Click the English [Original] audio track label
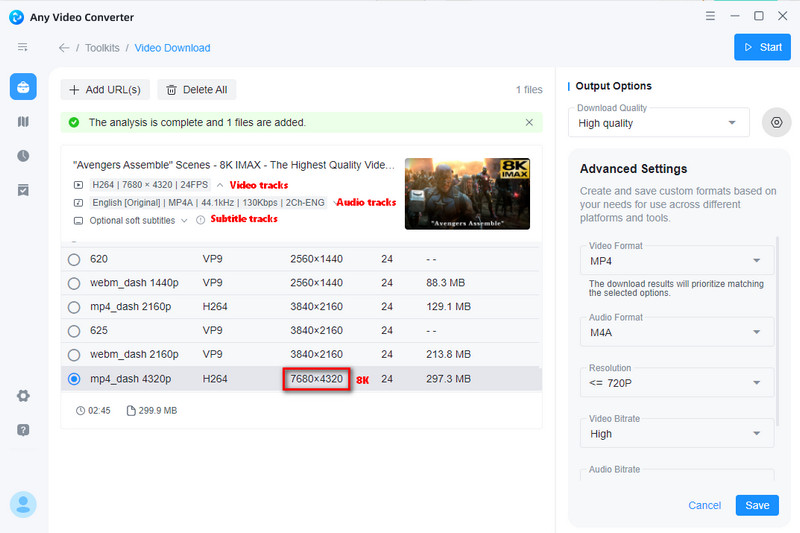The width and height of the screenshot is (800, 533). coord(208,202)
